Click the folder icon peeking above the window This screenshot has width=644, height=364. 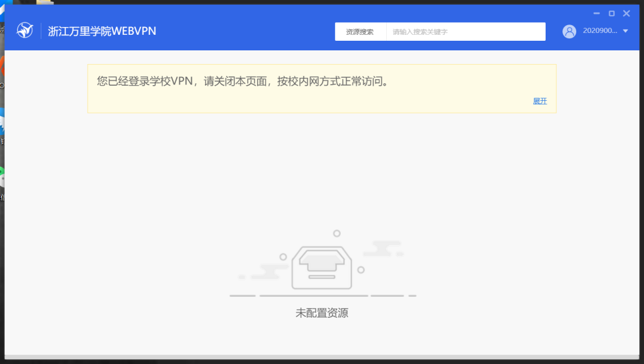point(44,2)
